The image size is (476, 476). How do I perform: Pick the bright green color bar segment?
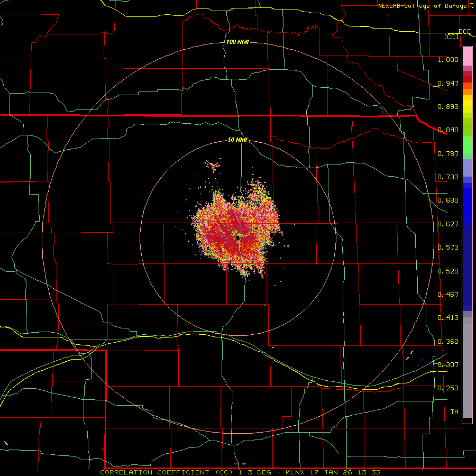pyautogui.click(x=467, y=144)
